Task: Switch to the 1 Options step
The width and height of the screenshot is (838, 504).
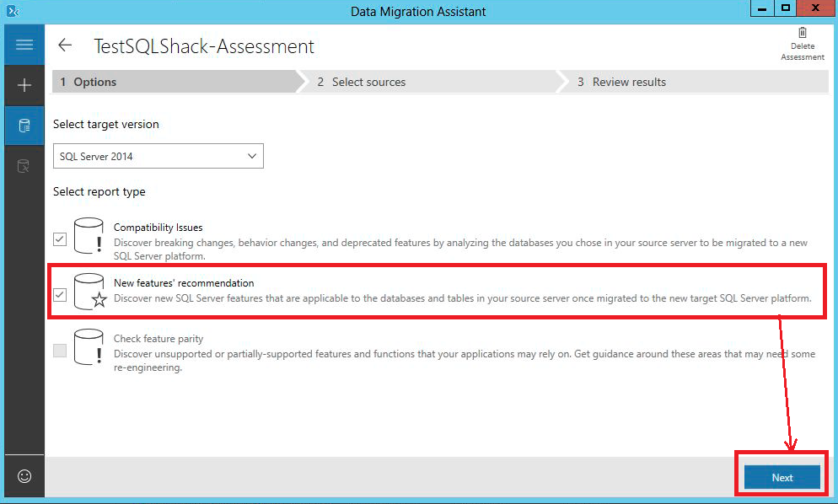Action: click(x=176, y=82)
